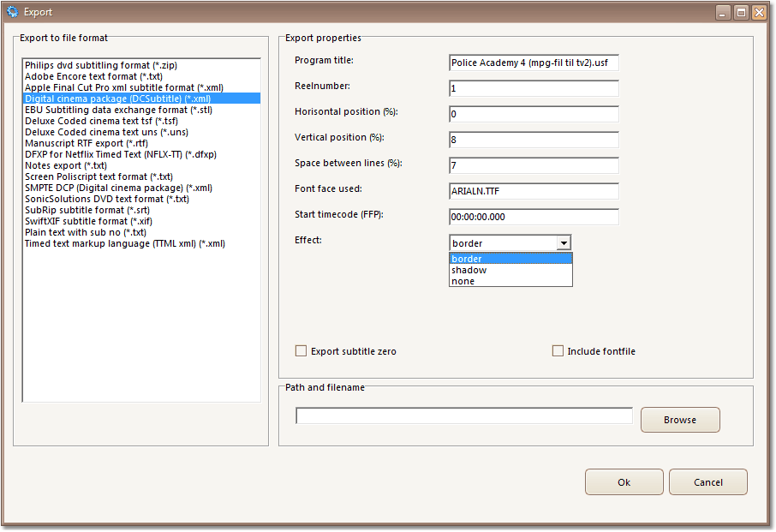Click the Space between lines field
The width and height of the screenshot is (776, 532).
tap(534, 166)
